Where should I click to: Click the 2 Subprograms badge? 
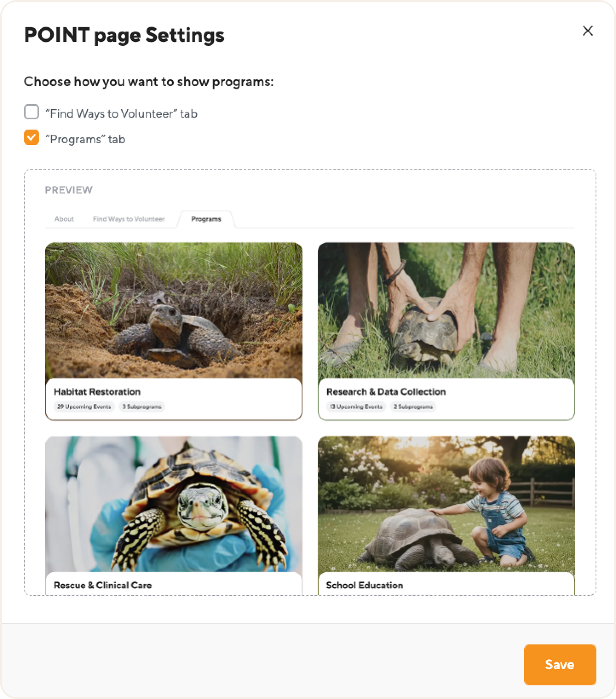click(413, 407)
